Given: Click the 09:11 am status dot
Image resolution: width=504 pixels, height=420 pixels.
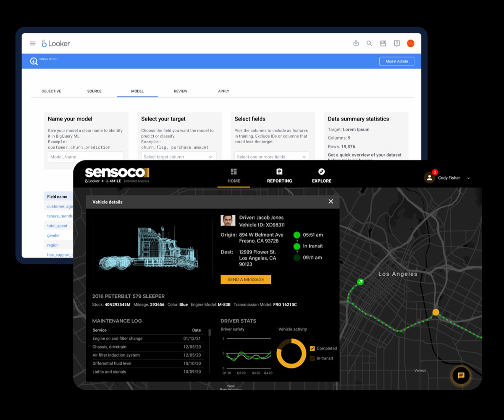Looking at the screenshot, I should pos(297,257).
